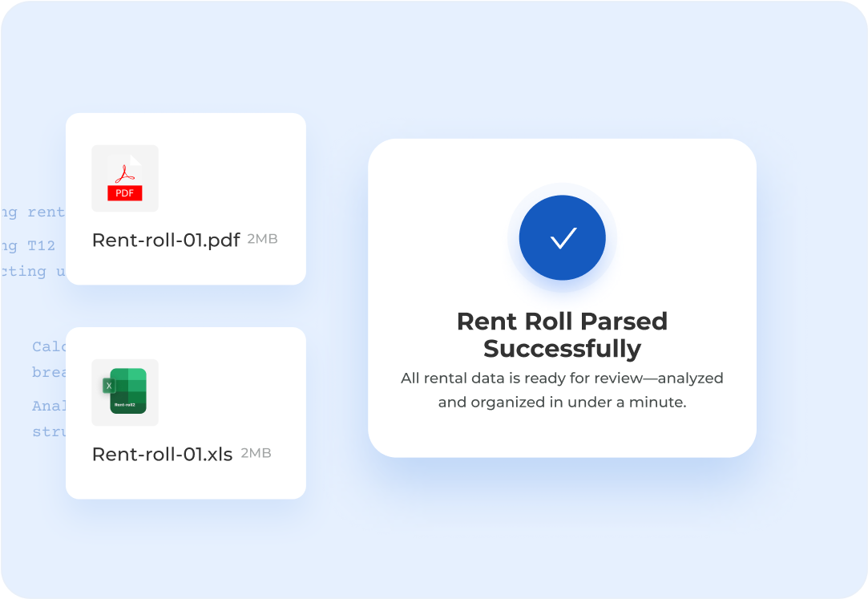Click the 'Calc' background code text
Viewport: 868px width, 599px height.
[49, 346]
